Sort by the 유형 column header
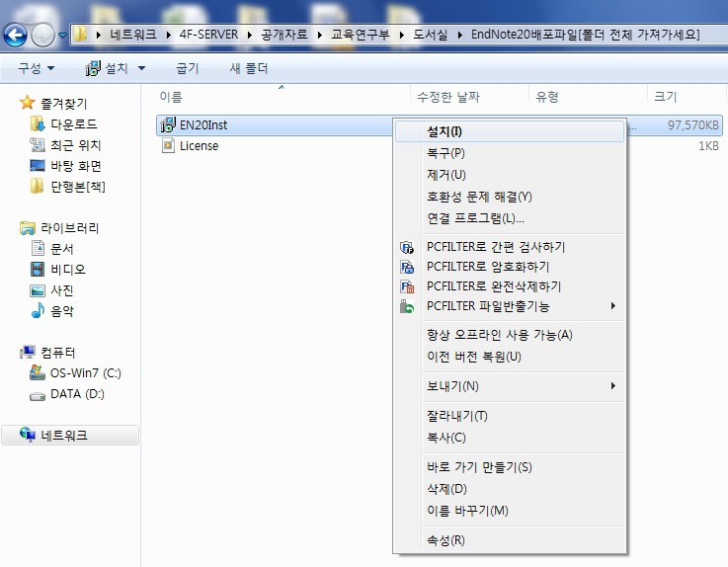 (x=547, y=97)
